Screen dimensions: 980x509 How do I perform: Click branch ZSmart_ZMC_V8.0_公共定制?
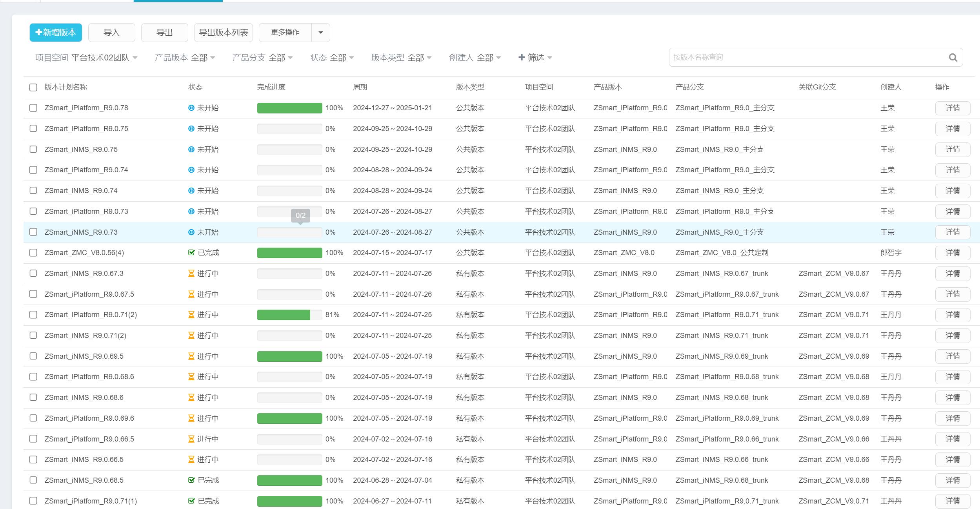click(x=722, y=253)
